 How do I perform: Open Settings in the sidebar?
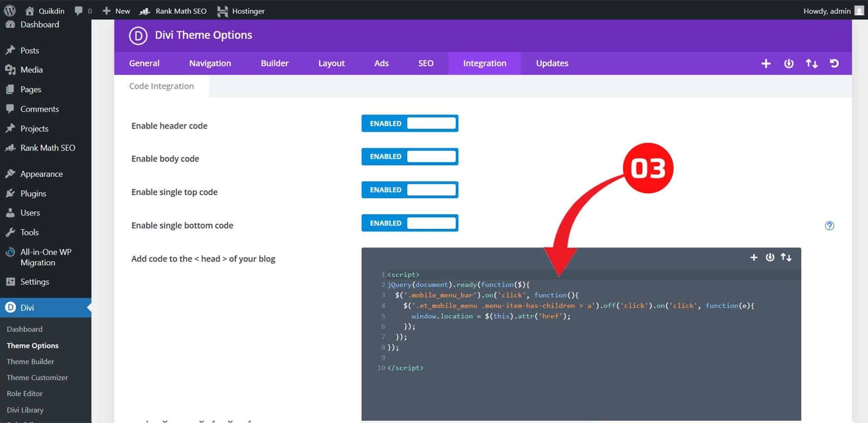coord(35,282)
